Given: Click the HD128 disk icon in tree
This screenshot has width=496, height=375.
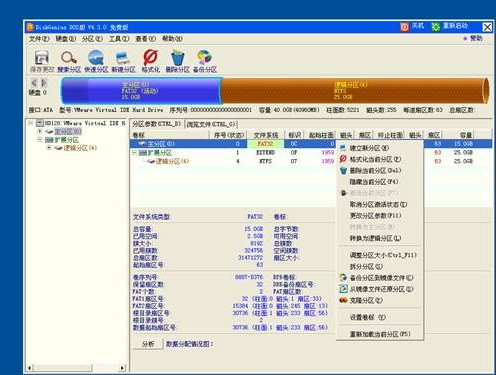Looking at the screenshot, I should coord(40,123).
